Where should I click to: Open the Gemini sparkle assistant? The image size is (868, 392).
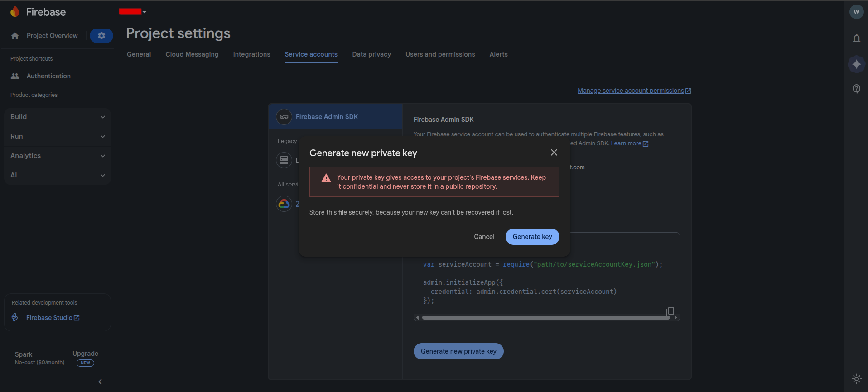pyautogui.click(x=856, y=64)
